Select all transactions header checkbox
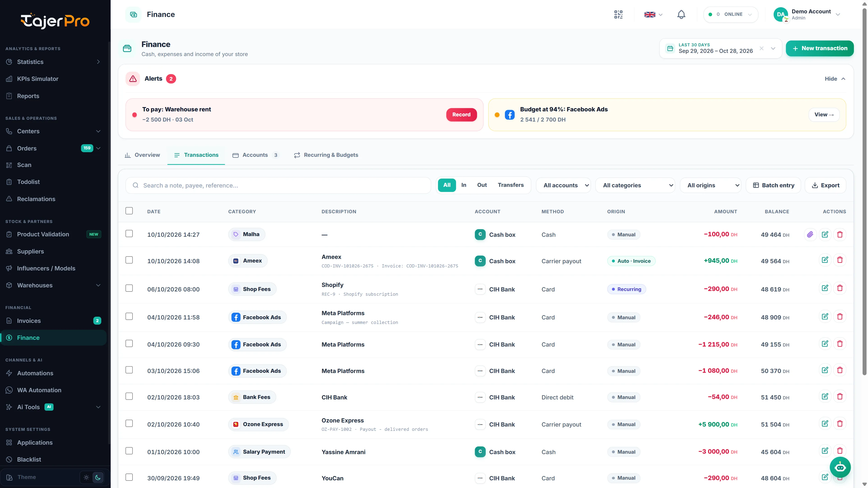This screenshot has height=488, width=868. [x=129, y=211]
